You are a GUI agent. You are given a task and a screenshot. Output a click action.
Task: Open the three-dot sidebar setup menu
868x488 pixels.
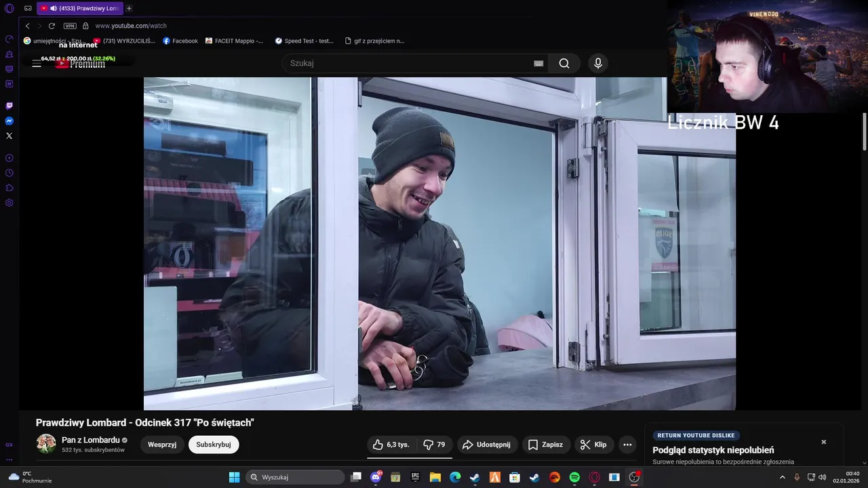9,460
